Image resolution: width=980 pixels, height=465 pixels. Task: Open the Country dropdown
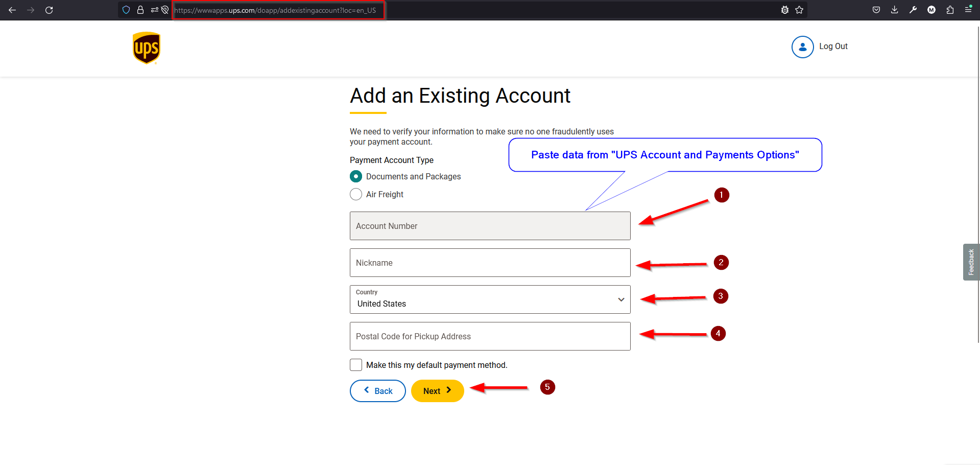pyautogui.click(x=490, y=299)
